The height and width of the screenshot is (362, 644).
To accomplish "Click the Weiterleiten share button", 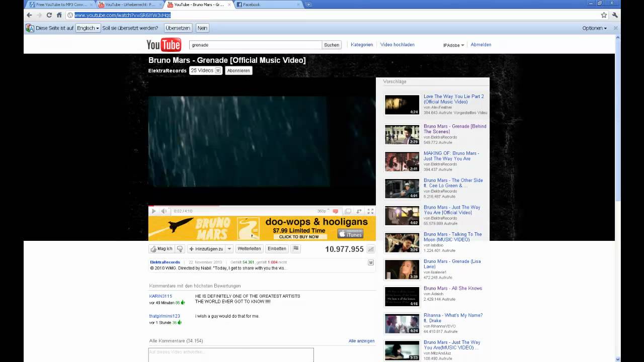I will [249, 249].
